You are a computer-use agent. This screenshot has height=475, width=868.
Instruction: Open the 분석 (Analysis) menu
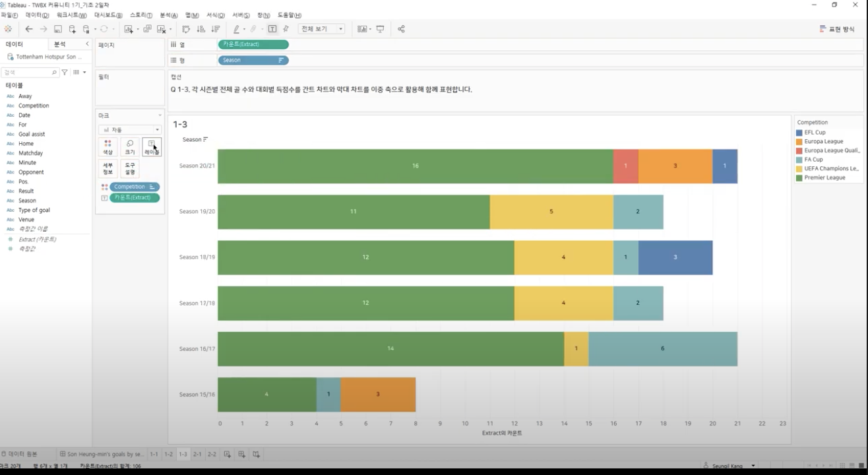[169, 15]
